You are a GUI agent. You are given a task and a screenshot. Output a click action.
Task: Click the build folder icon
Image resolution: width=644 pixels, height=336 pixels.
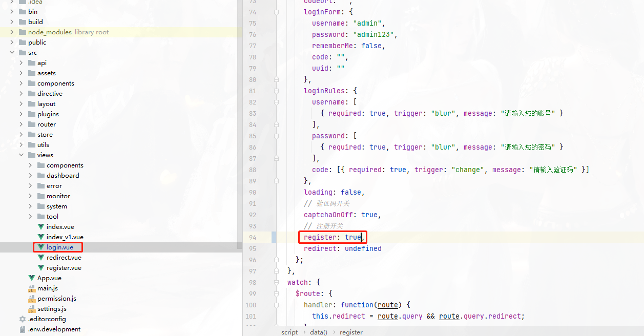pyautogui.click(x=23, y=22)
